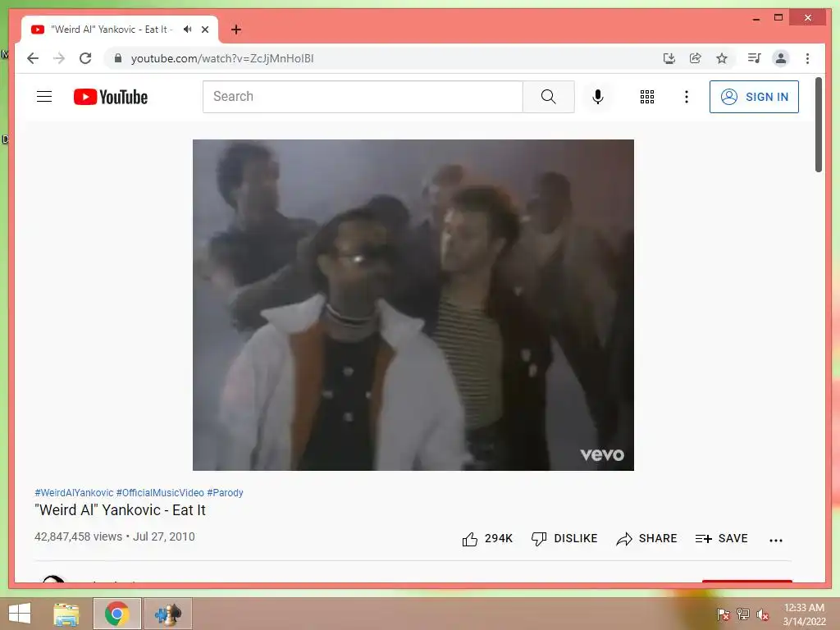This screenshot has height=630, width=840.
Task: Open the Windows Start button
Action: click(20, 614)
